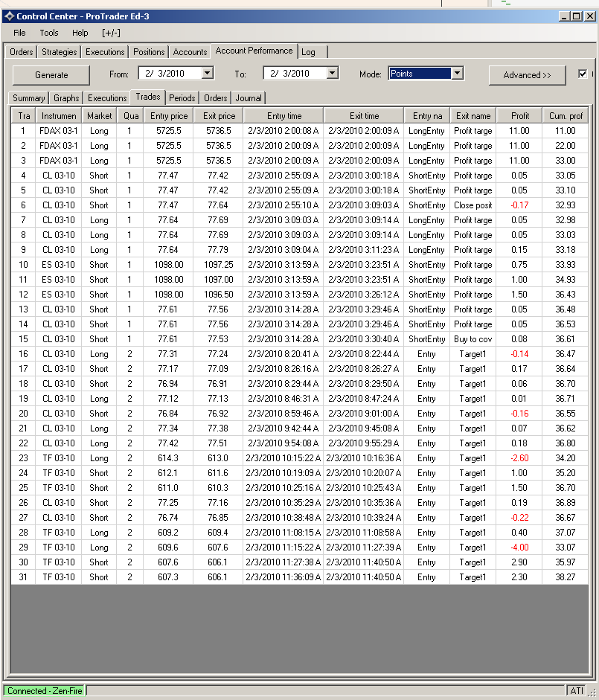Switch to the top Executions tab

(105, 52)
